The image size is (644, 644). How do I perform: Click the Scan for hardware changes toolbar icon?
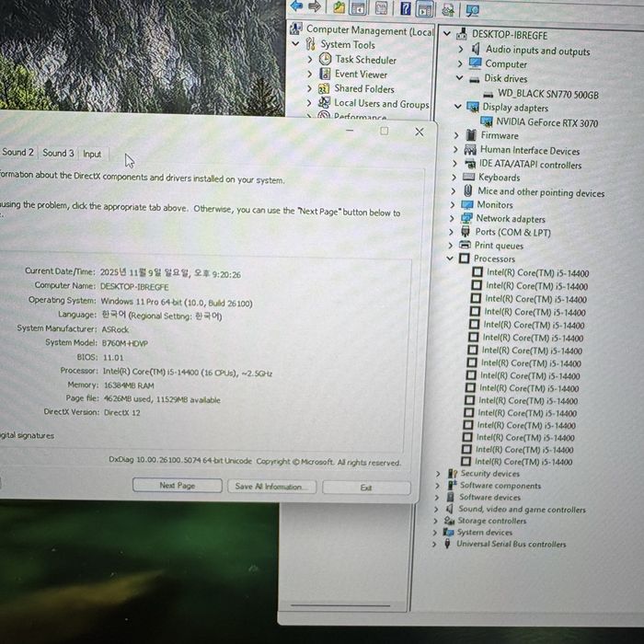pos(472,10)
